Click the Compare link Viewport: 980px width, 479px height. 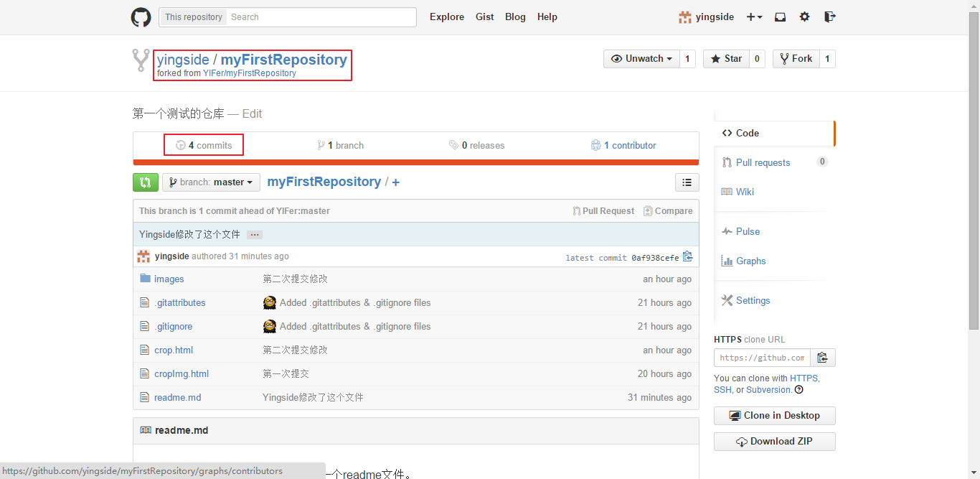668,211
